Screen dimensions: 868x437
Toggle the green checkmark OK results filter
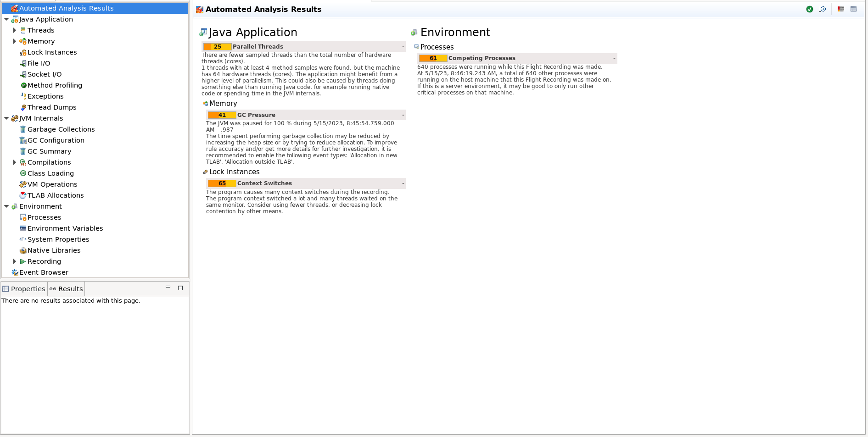click(x=810, y=9)
